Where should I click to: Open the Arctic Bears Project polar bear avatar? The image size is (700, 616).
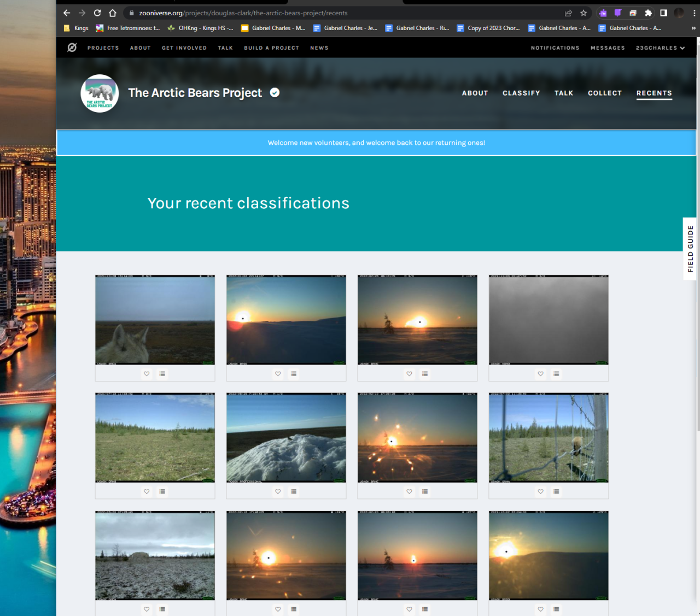pyautogui.click(x=100, y=93)
